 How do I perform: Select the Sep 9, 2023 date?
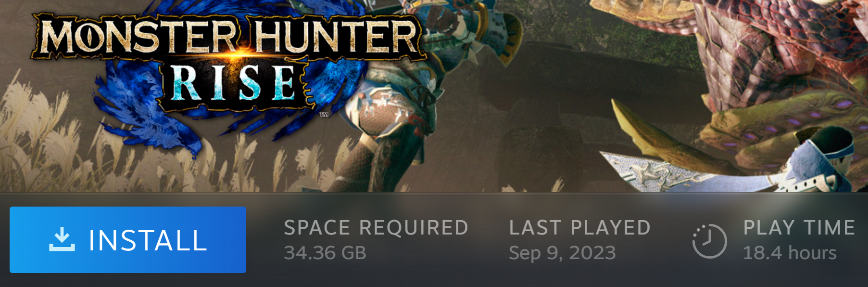[x=562, y=253]
